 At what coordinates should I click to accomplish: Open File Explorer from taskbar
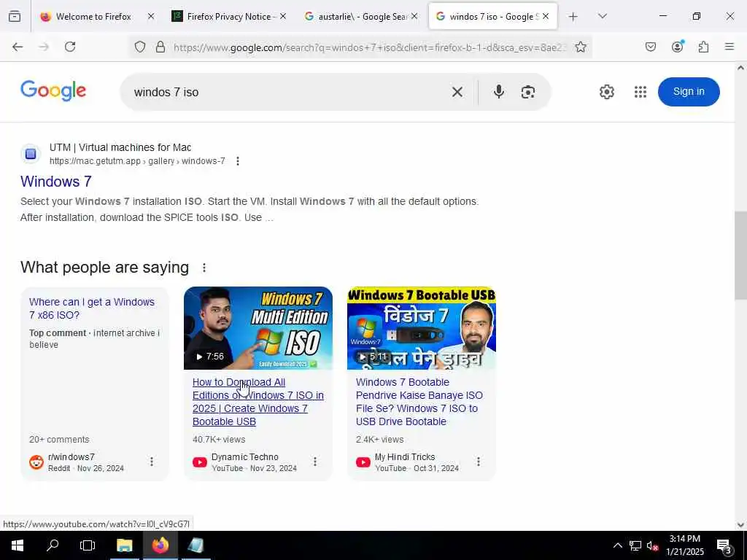click(x=124, y=545)
